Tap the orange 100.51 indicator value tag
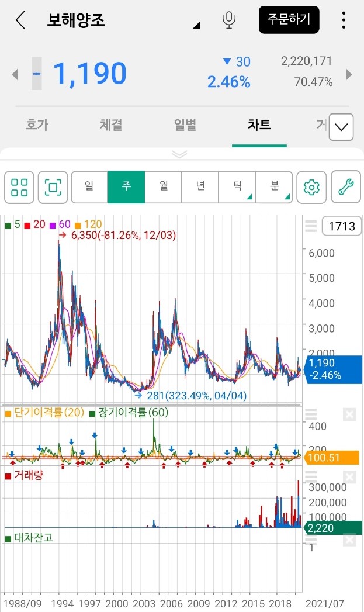Screen dimensions: 364x612 (x=332, y=458)
